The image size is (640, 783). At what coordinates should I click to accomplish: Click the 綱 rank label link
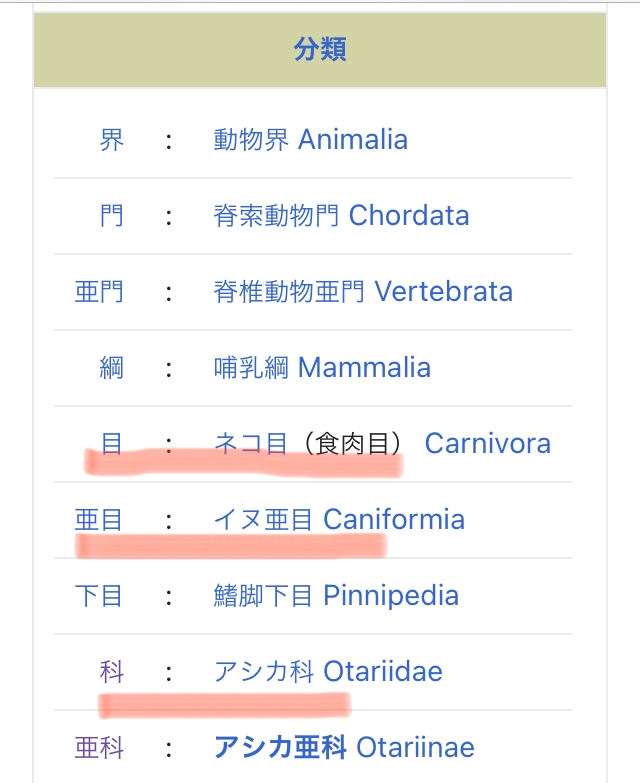(x=112, y=367)
